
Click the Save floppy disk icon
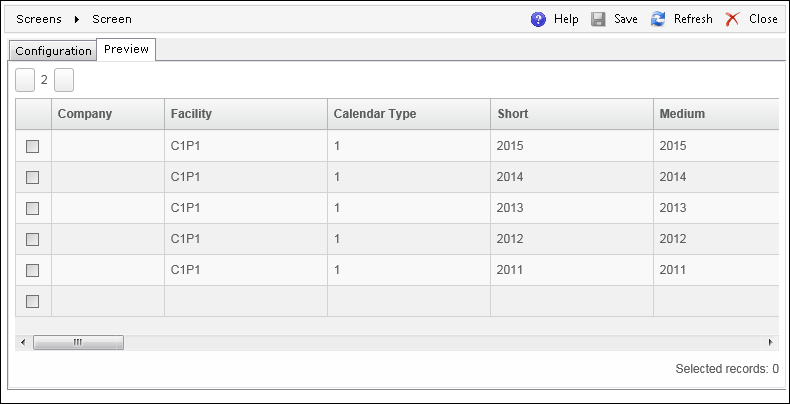[598, 19]
